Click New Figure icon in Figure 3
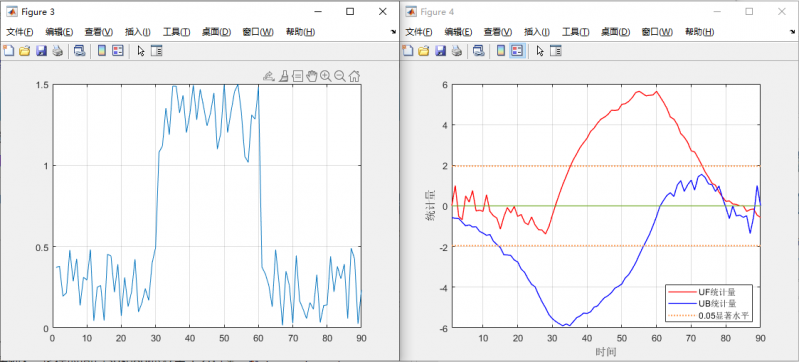The image size is (799, 362). click(8, 50)
